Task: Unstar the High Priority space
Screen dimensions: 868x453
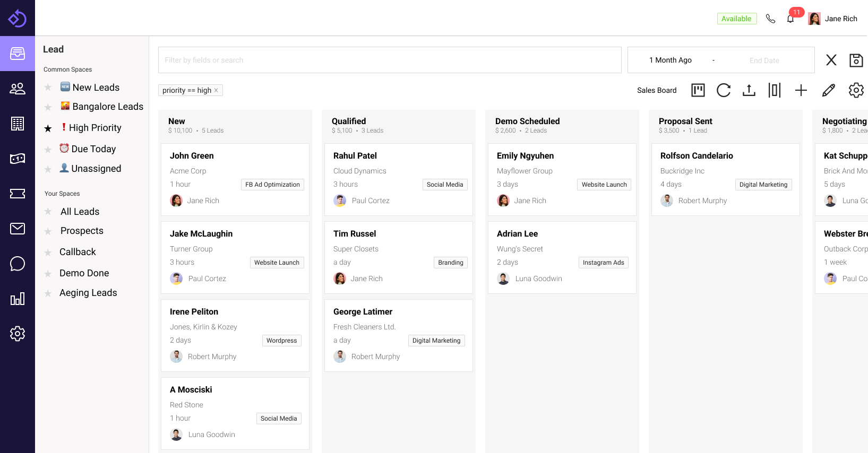Action: point(48,128)
